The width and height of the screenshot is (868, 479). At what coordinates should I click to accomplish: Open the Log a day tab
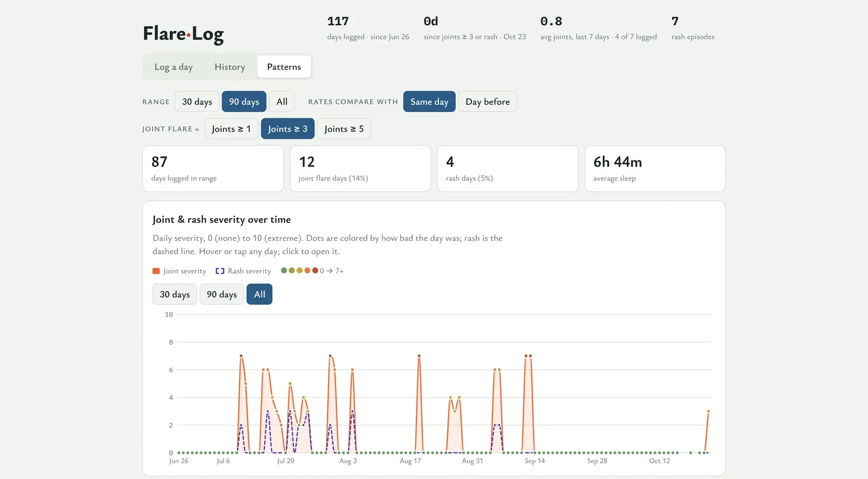click(x=174, y=67)
